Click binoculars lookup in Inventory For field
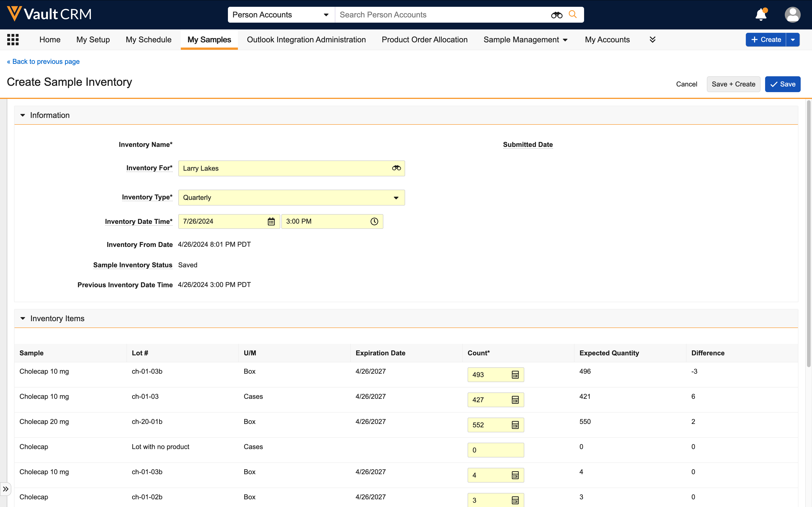The width and height of the screenshot is (812, 507). pos(396,168)
